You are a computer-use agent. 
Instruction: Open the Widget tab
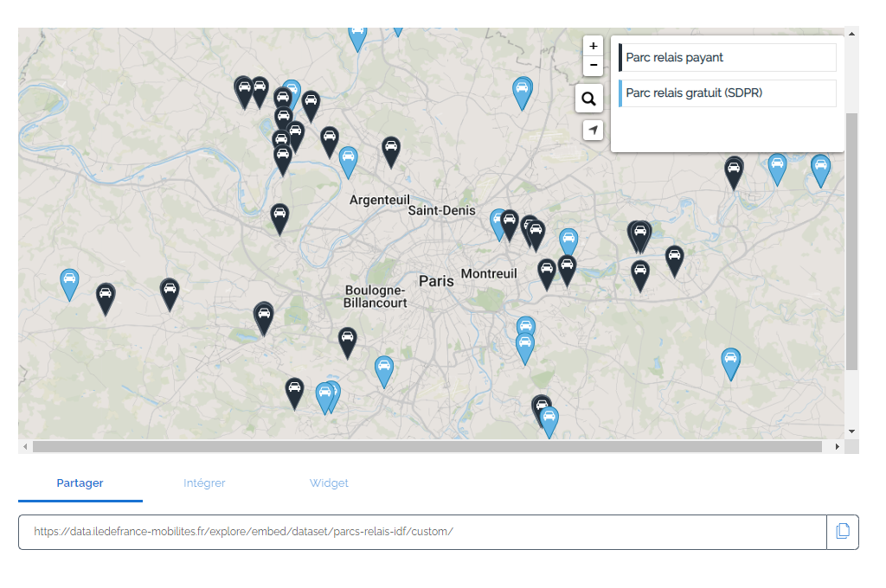coord(329,483)
